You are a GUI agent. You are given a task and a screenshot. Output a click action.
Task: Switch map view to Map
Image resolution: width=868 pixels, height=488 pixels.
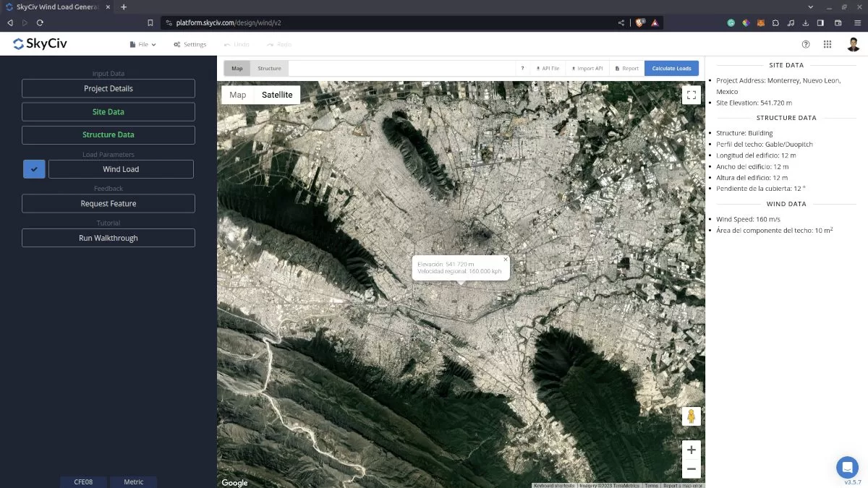(x=238, y=95)
